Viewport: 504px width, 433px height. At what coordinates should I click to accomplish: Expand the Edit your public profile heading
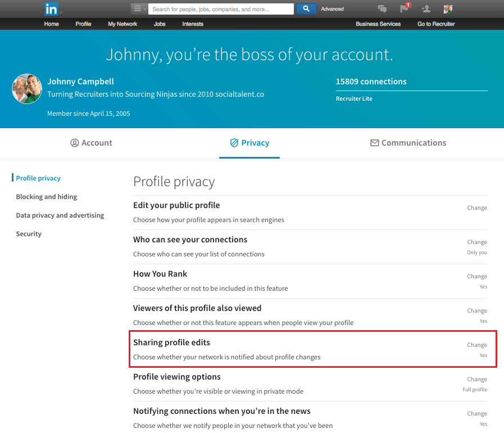pos(176,205)
